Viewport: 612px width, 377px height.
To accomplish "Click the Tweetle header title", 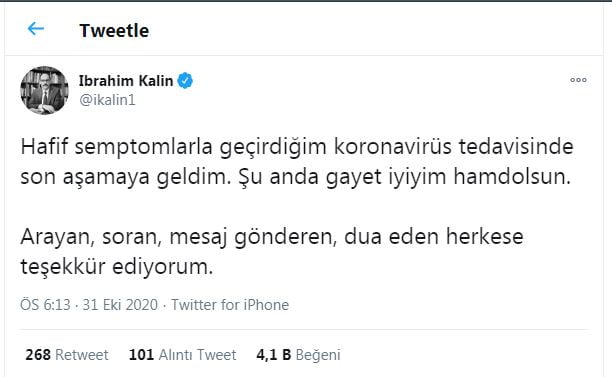I will (x=114, y=31).
